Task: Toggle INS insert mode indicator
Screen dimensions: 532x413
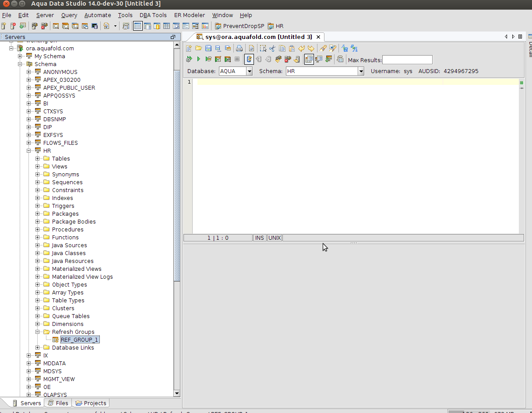Action: [260, 238]
